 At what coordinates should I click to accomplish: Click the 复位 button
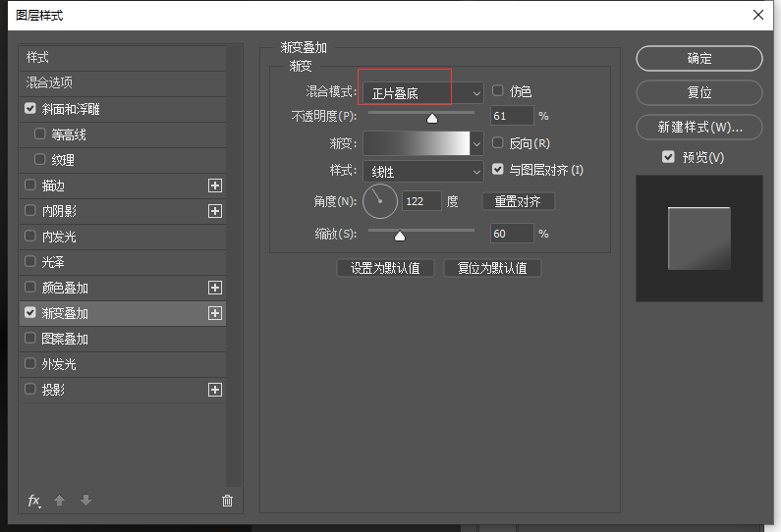[699, 92]
